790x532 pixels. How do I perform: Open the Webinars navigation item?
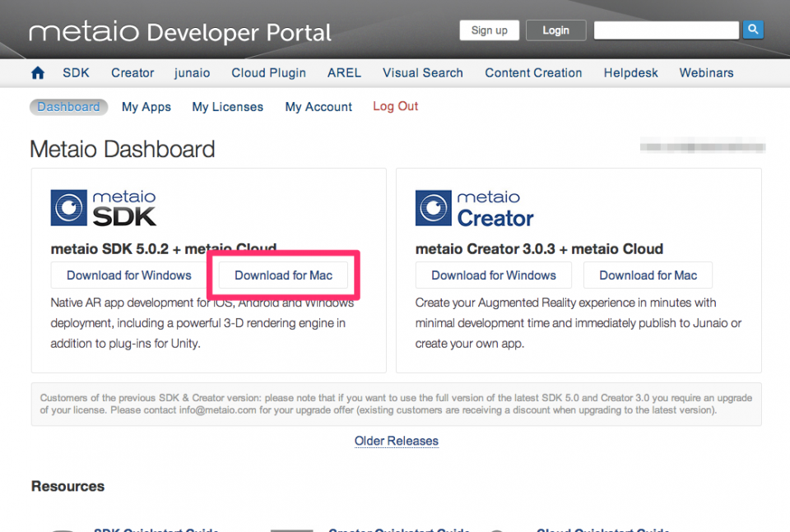pos(706,73)
